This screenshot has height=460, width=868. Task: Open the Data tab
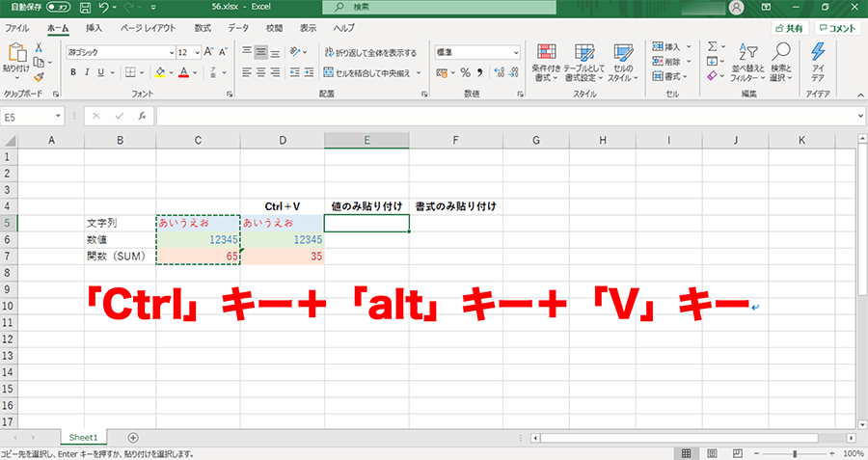tap(238, 28)
